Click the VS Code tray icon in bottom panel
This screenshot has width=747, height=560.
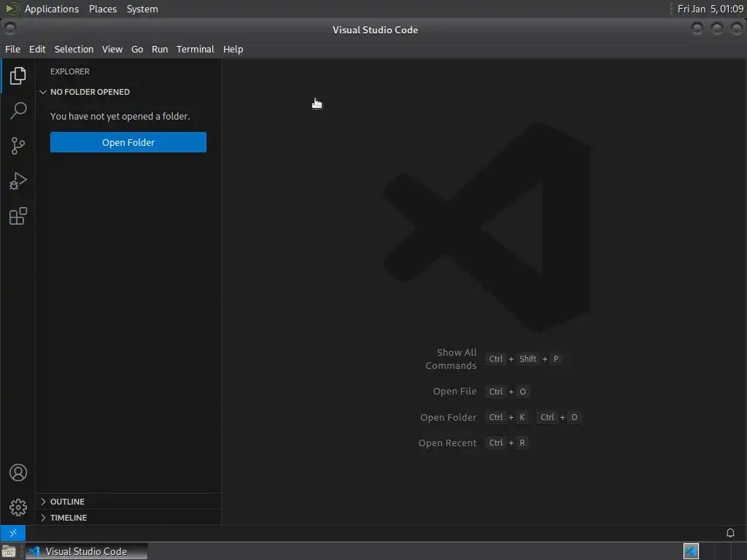pyautogui.click(x=691, y=551)
